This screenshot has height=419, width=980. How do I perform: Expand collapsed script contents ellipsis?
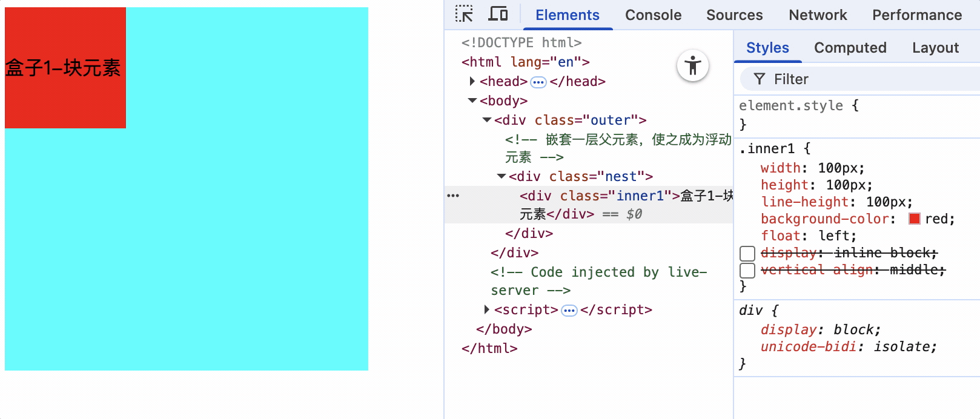(x=569, y=311)
